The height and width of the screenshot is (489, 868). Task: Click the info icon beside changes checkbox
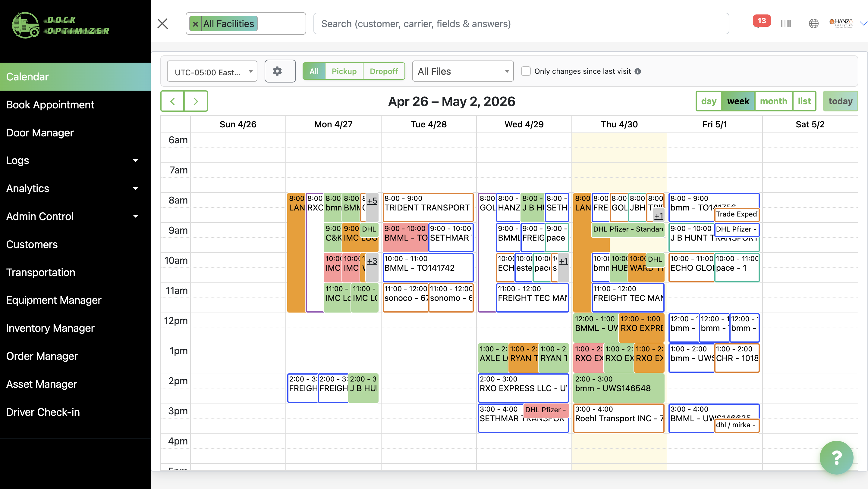pos(637,71)
